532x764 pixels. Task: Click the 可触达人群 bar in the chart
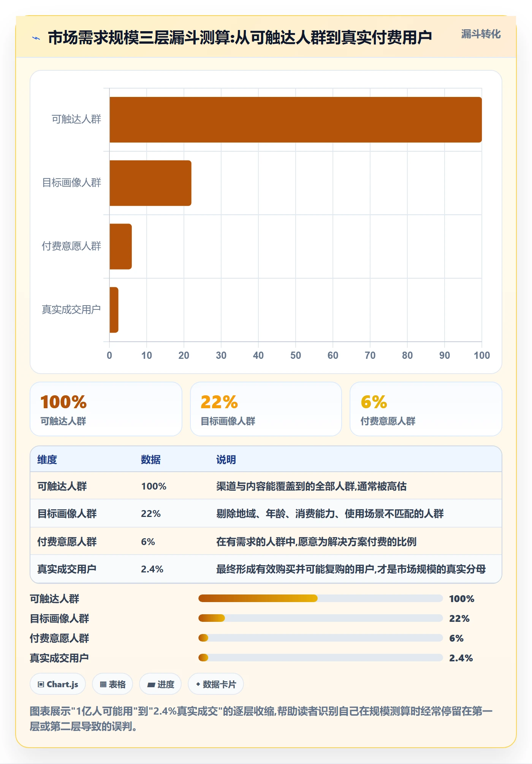(x=296, y=120)
